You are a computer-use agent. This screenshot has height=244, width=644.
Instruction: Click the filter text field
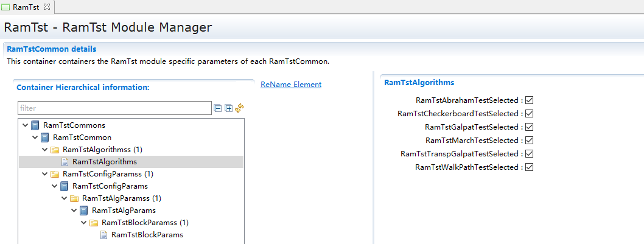point(114,108)
